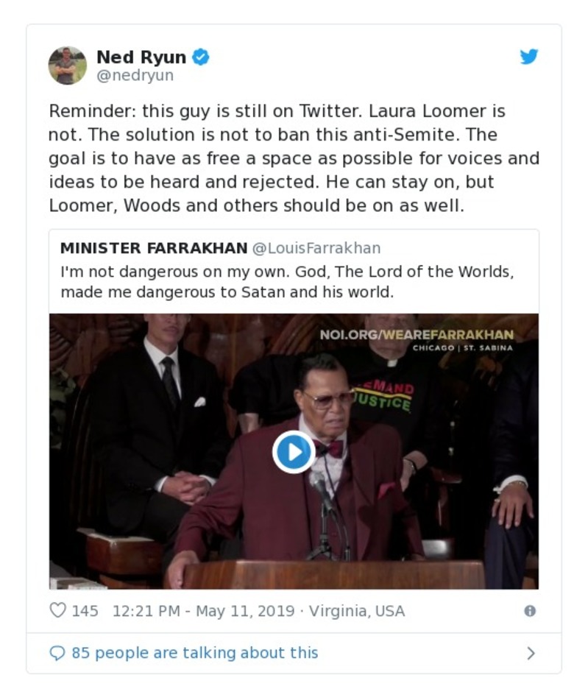
Task: Click the Virginia, USA location
Action: (x=357, y=611)
